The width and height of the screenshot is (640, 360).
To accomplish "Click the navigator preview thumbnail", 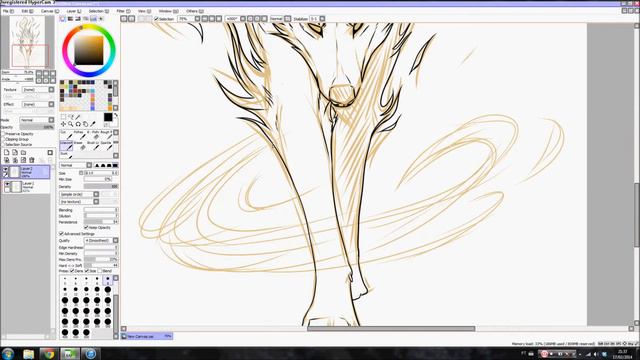I will 28,42.
